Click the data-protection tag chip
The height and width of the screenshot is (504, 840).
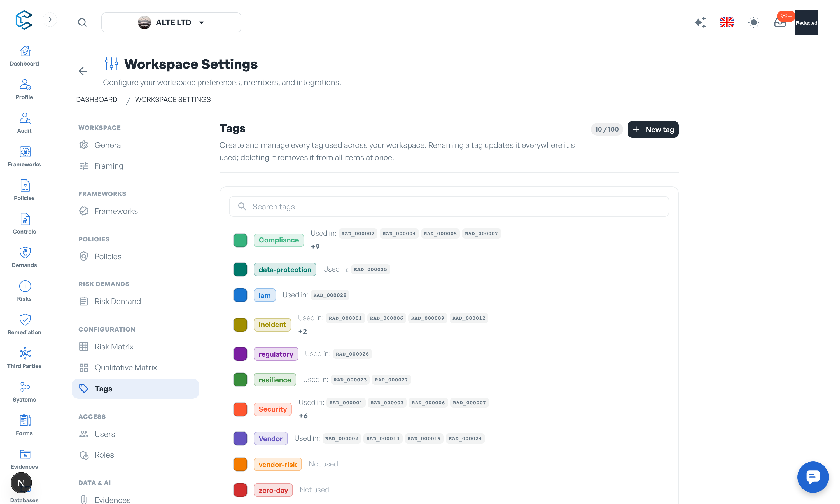point(284,269)
